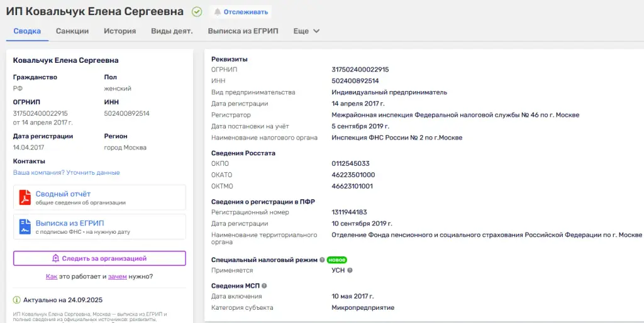This screenshot has height=323, width=644.
Task: Click the женский gender value
Action: pos(118,89)
